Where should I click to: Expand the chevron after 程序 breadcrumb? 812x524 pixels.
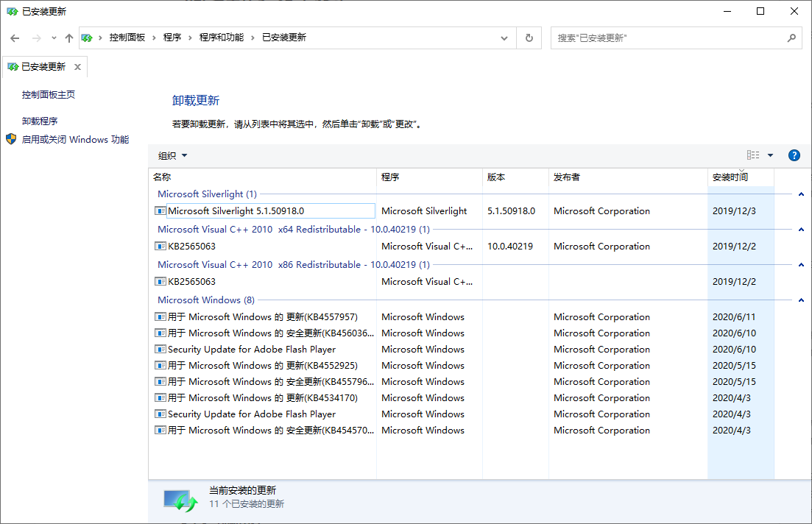click(x=190, y=38)
